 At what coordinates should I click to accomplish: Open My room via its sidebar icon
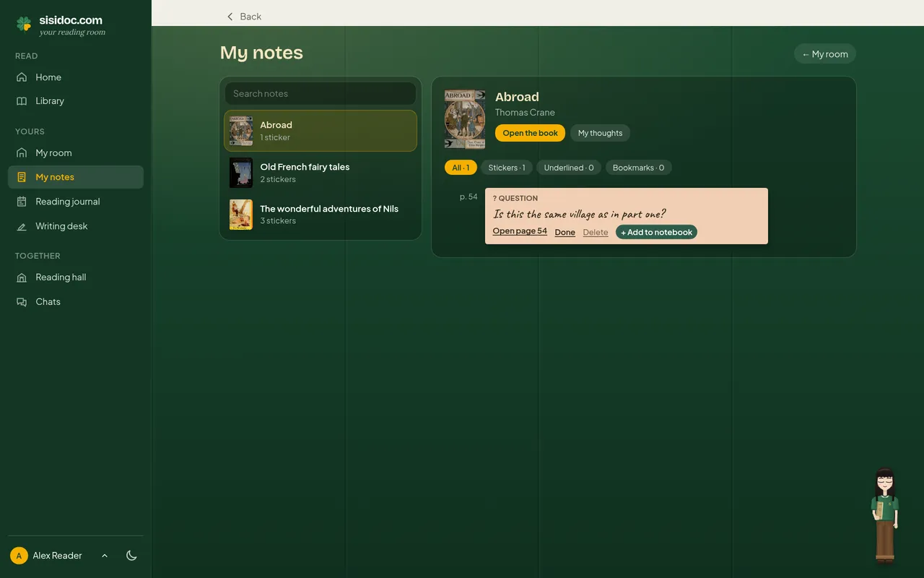click(x=22, y=153)
